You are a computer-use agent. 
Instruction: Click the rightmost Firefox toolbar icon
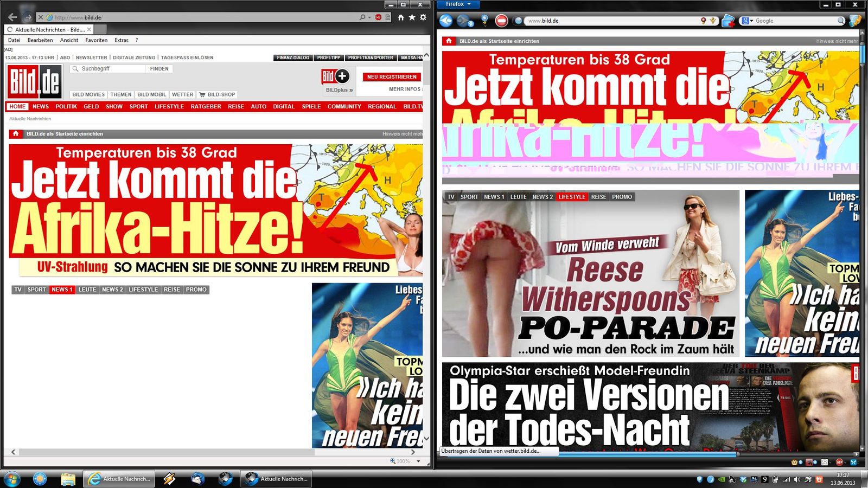[x=855, y=21]
